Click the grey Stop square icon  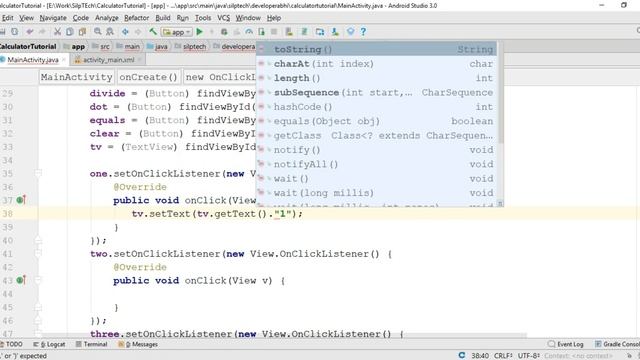[274, 31]
